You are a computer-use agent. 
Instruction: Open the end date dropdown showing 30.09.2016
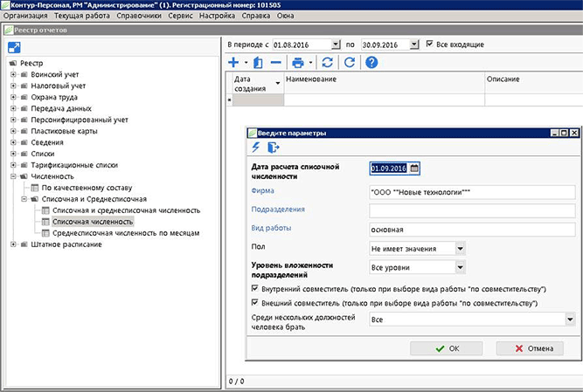point(414,45)
